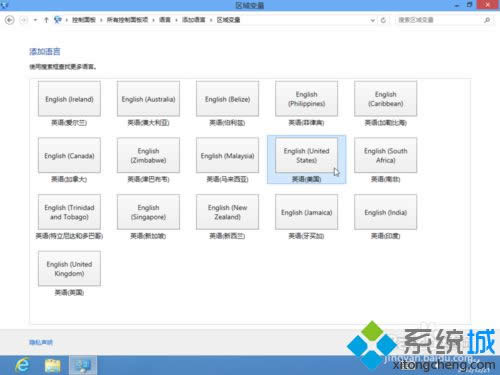Expand the address bar history dropdown

point(372,20)
